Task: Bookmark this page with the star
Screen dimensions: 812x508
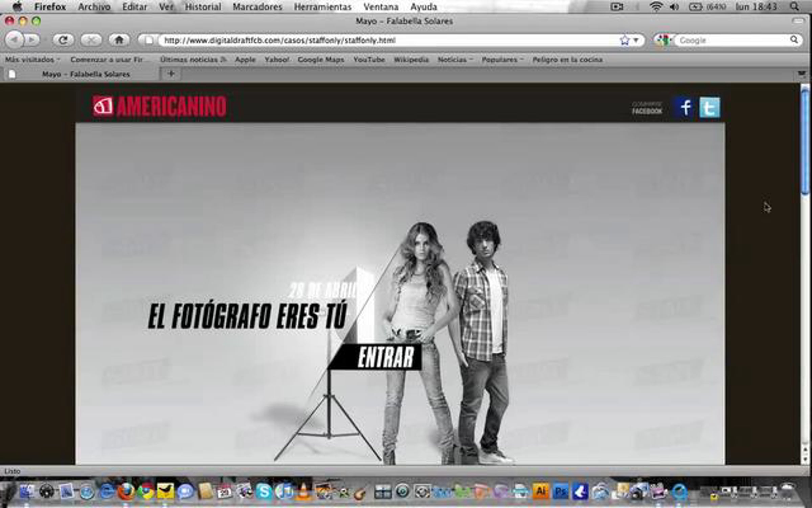Action: (625, 40)
